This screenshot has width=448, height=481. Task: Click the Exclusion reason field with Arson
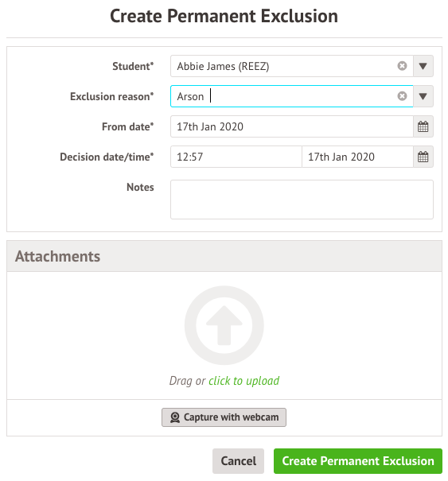pos(292,96)
